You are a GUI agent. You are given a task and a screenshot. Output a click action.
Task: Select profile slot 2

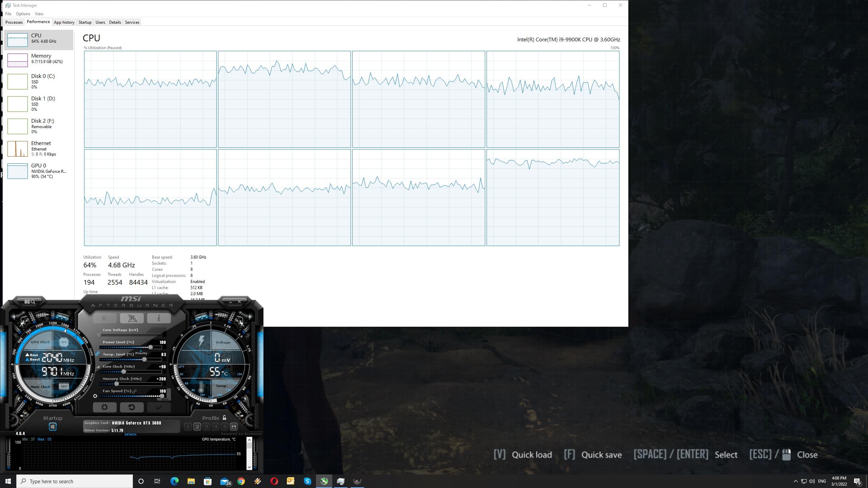[x=197, y=427]
